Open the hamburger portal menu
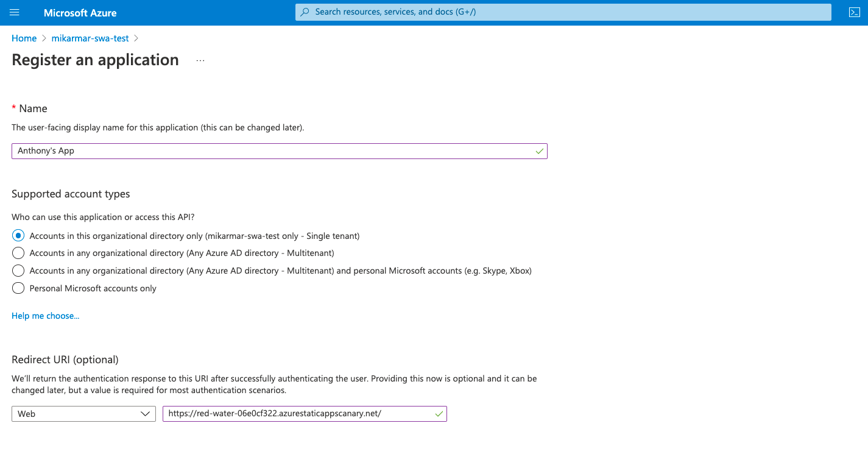 tap(15, 12)
